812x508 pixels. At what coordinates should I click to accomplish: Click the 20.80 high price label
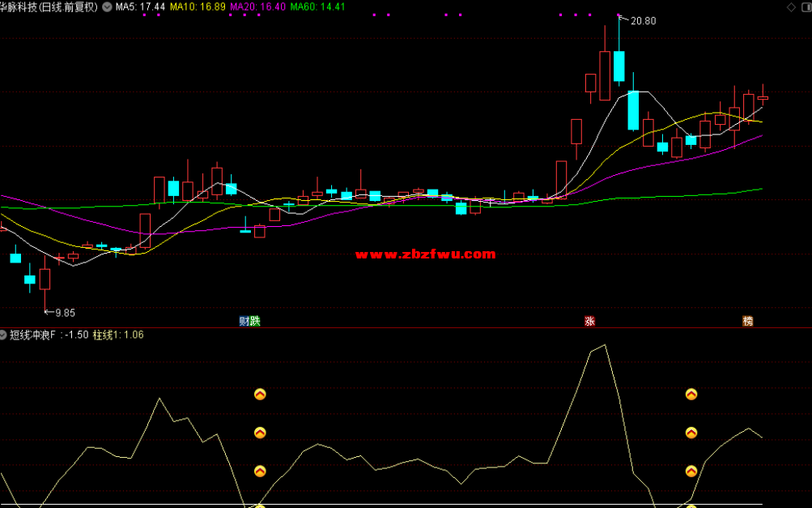coord(643,21)
